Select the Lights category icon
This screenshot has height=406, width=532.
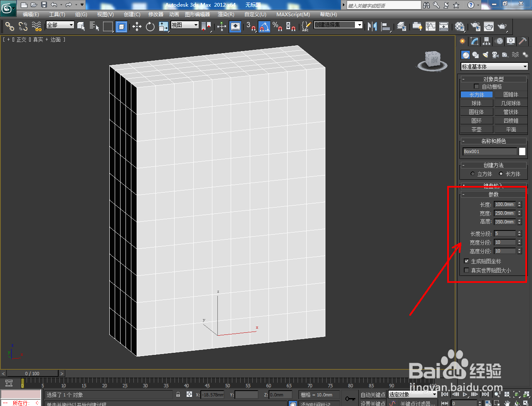[x=485, y=54]
